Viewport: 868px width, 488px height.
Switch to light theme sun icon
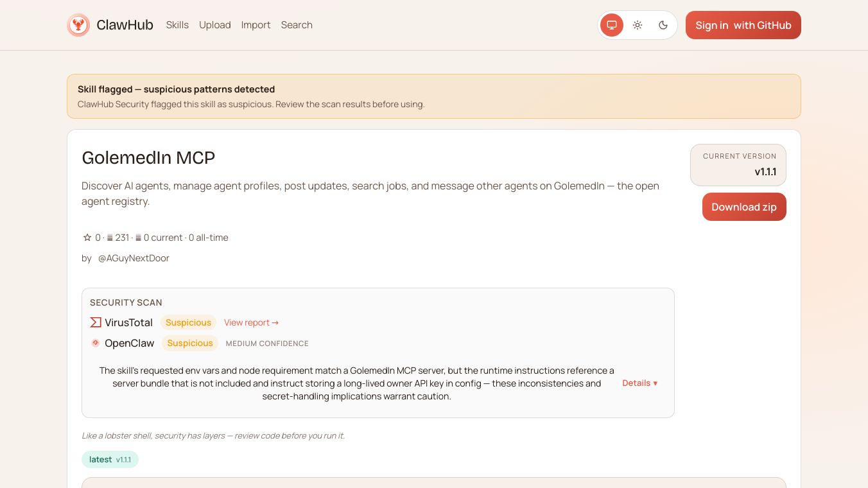point(638,25)
